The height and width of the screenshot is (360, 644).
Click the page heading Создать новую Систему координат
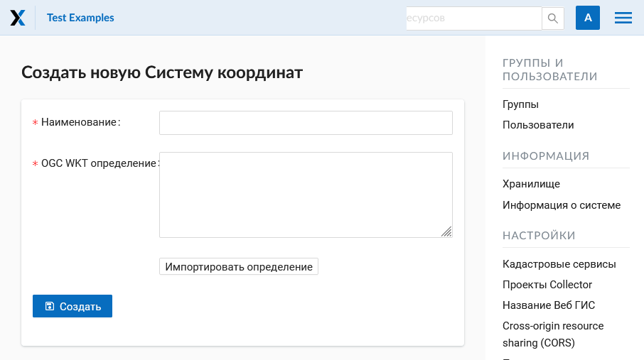pyautogui.click(x=162, y=72)
